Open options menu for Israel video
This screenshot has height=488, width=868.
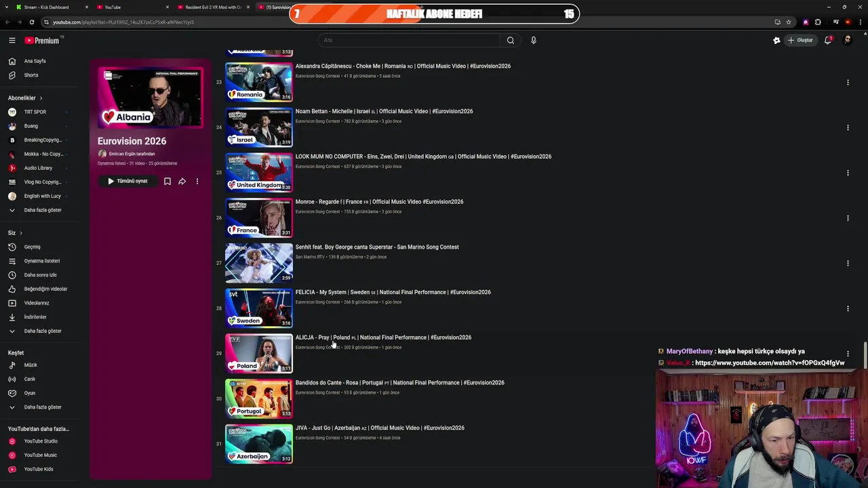click(x=848, y=127)
